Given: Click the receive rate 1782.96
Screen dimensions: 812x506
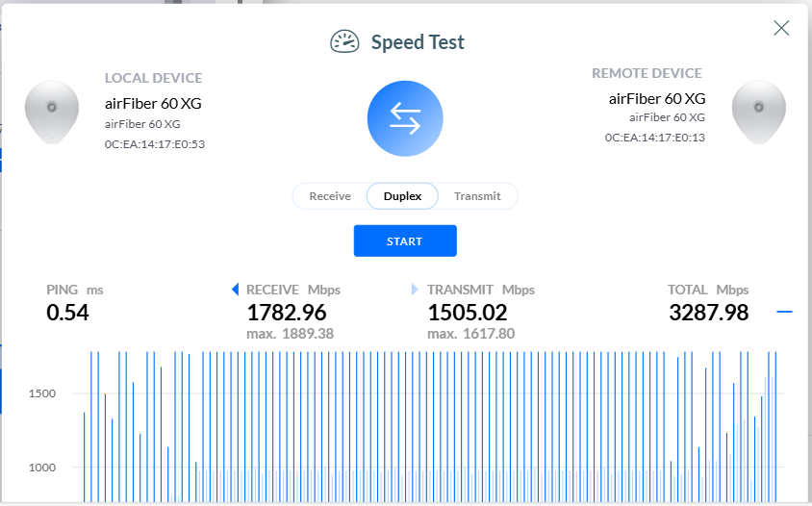Looking at the screenshot, I should coord(287,313).
